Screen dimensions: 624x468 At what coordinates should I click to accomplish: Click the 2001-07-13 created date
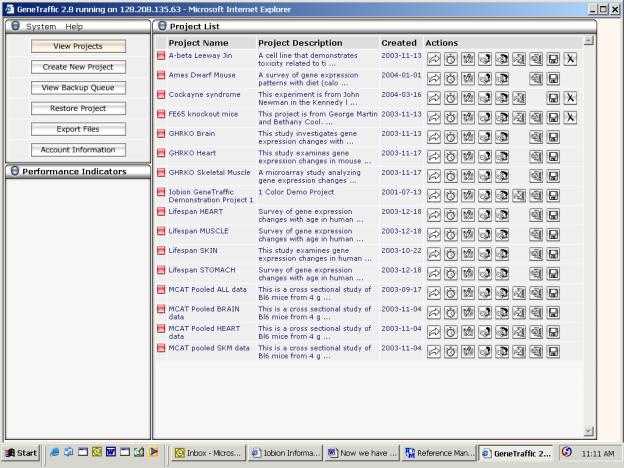[401, 192]
